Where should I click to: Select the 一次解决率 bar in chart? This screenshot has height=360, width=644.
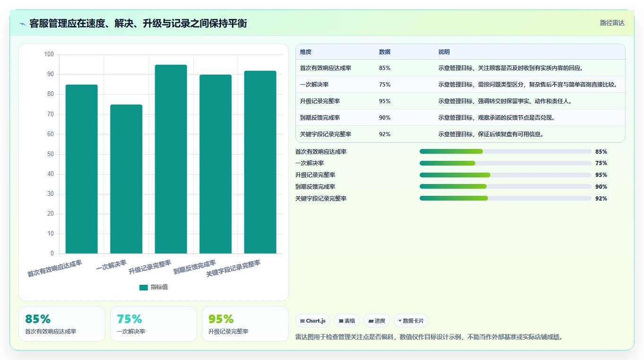click(126, 179)
